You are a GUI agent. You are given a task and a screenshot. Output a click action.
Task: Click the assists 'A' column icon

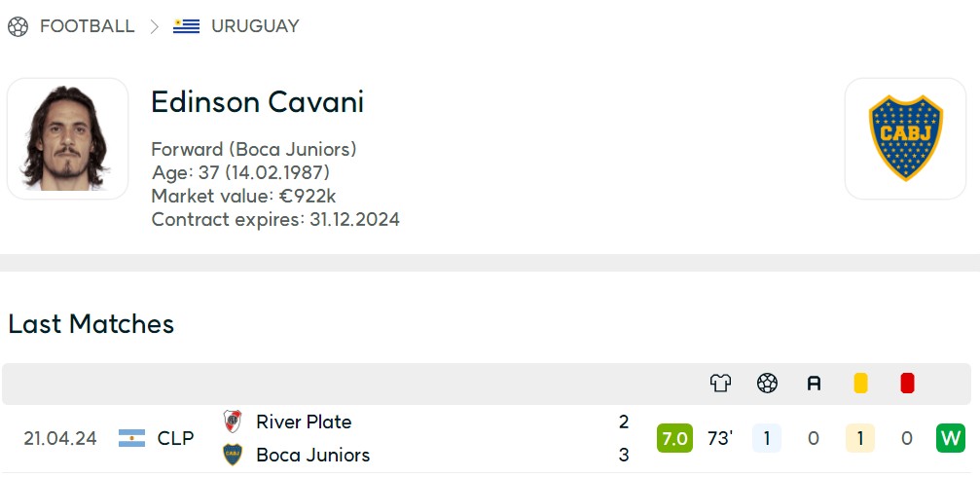click(x=814, y=384)
